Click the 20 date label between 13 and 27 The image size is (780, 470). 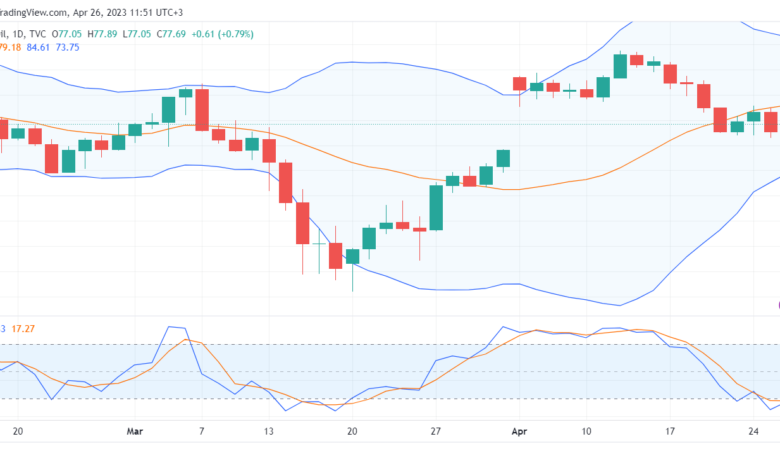point(352,431)
